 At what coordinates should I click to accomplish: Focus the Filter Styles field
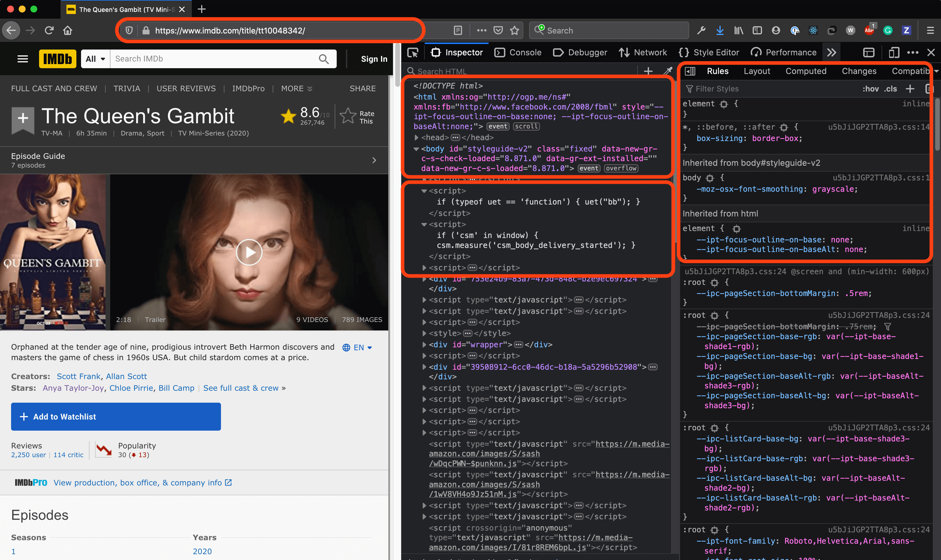pyautogui.click(x=770, y=89)
